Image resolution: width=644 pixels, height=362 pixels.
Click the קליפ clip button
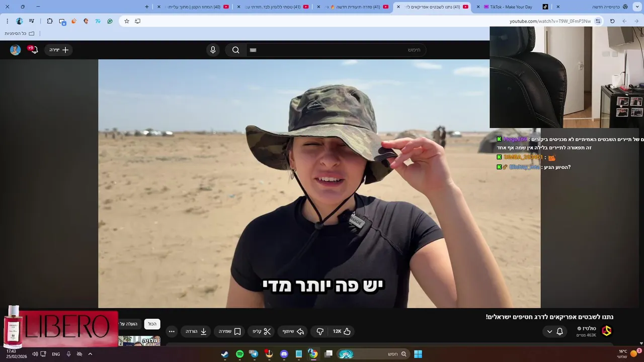point(261,331)
